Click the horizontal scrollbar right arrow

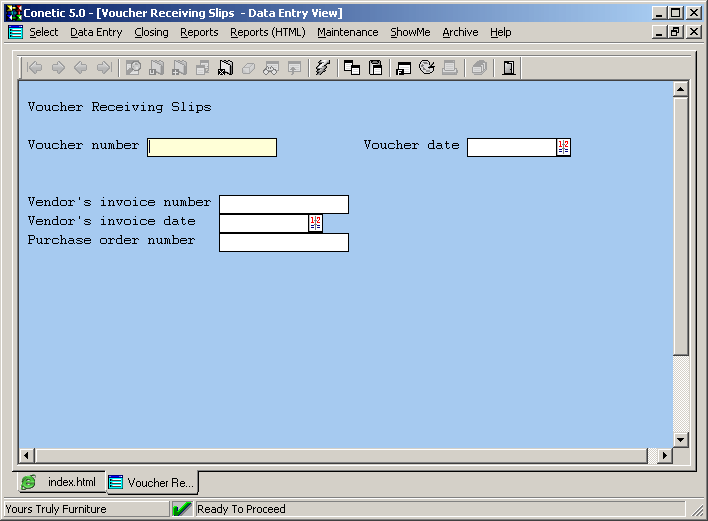point(665,456)
